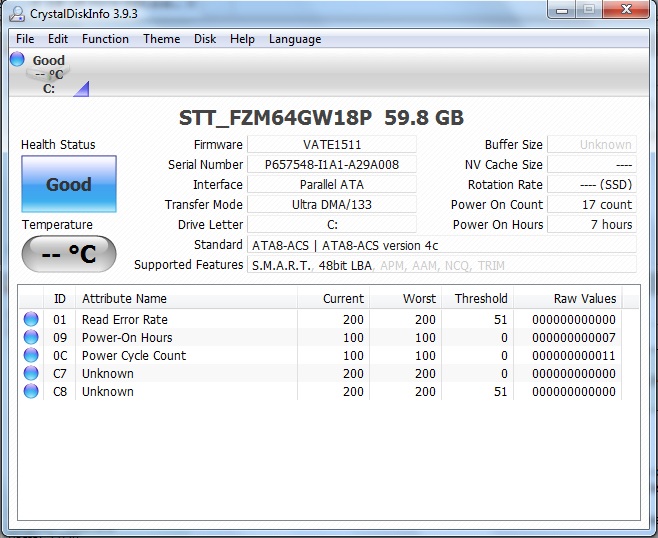The height and width of the screenshot is (538, 658).
Task: Click status orb for C7 Unknown row
Action: 31,373
